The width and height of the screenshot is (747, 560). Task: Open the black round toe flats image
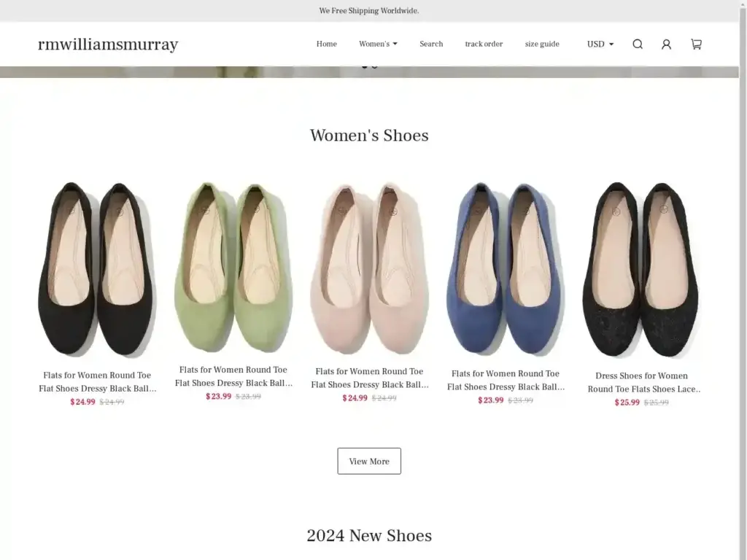[97, 268]
